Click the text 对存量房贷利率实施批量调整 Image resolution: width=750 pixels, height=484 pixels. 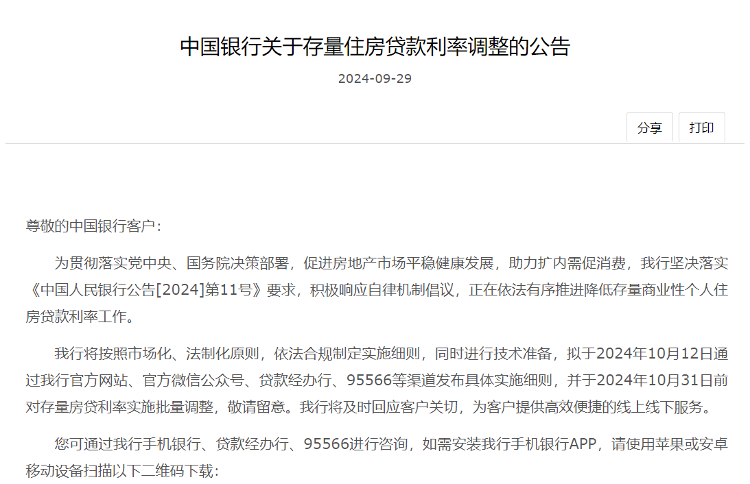(x=120, y=407)
